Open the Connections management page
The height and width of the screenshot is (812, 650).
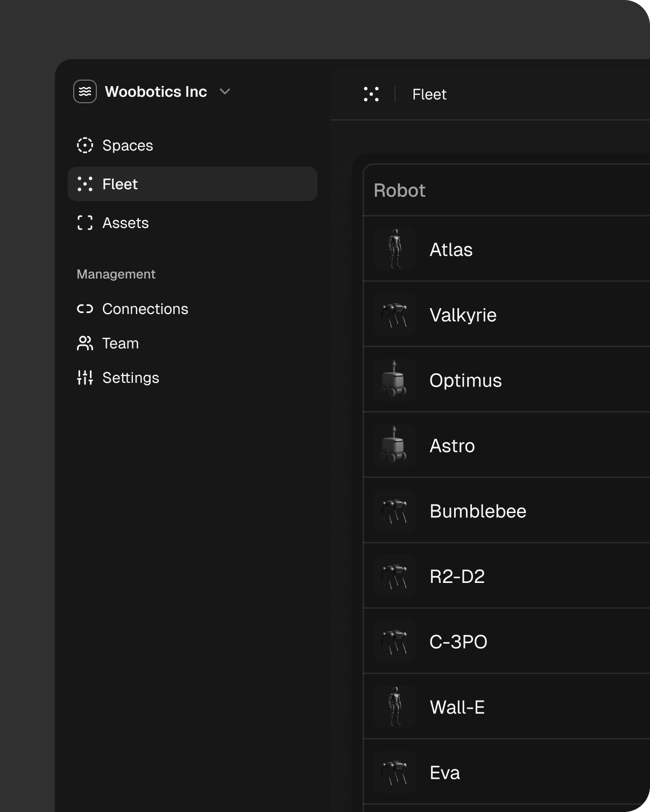click(145, 309)
